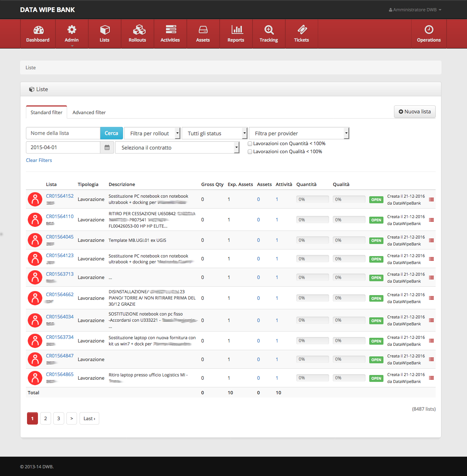Click list details icon for CR01564152 row
This screenshot has height=476, width=467.
(431, 200)
